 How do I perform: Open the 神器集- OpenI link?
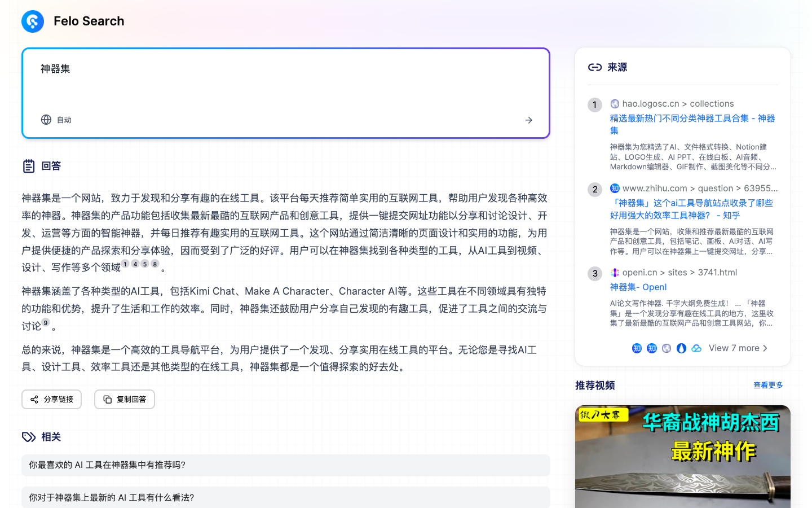[x=638, y=287]
